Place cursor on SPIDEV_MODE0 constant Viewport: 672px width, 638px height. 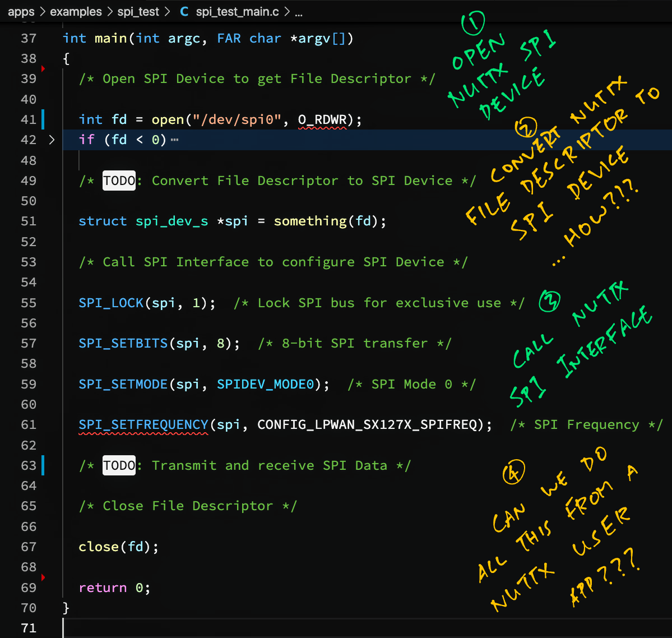point(265,385)
